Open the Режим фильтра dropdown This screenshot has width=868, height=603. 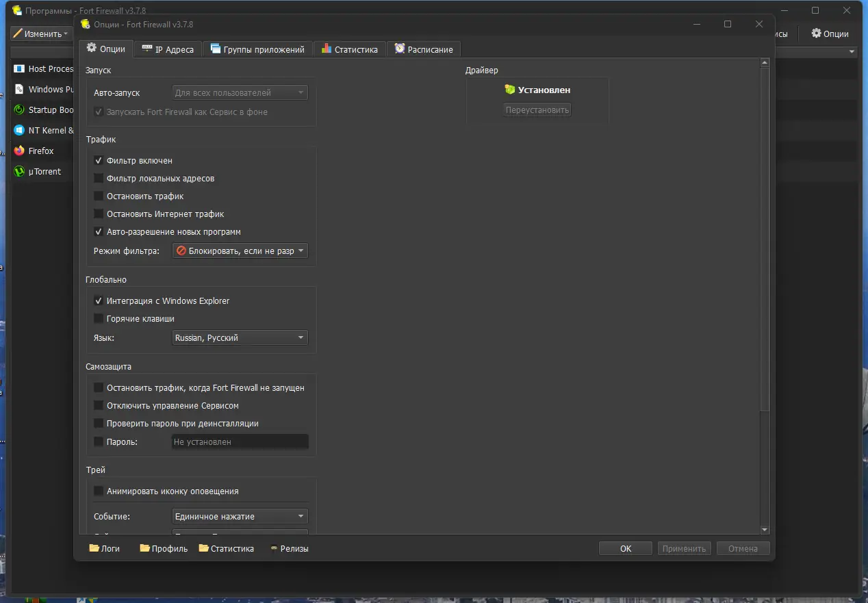240,251
